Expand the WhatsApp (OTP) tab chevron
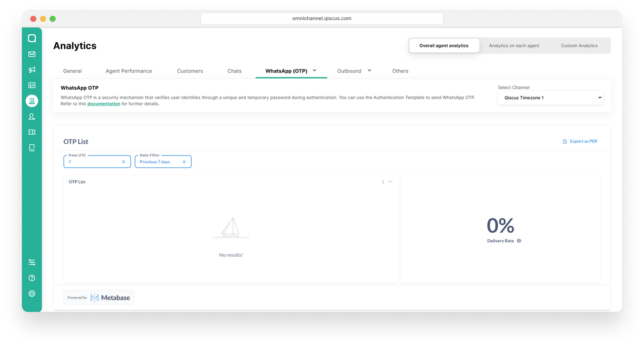The height and width of the screenshot is (346, 644). [x=314, y=71]
